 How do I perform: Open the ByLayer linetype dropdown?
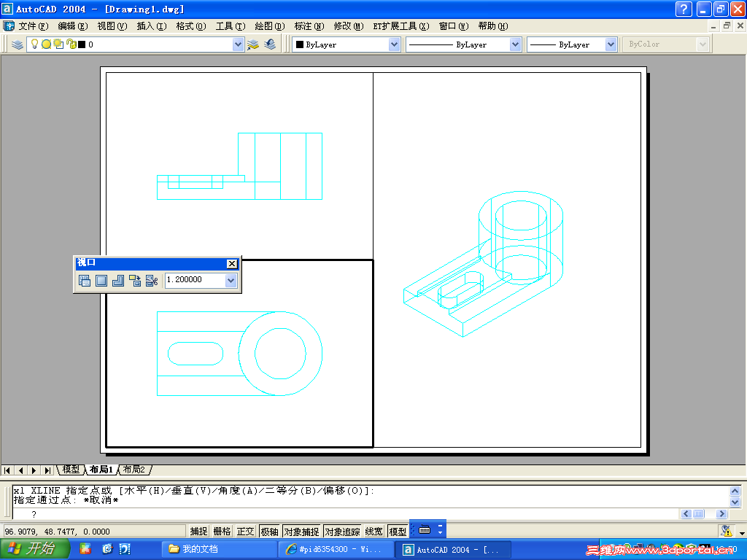[515, 44]
